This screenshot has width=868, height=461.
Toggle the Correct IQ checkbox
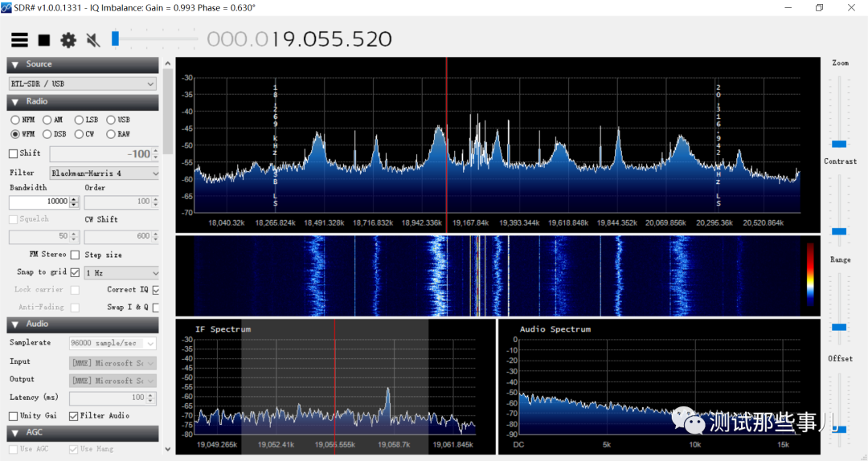[156, 290]
